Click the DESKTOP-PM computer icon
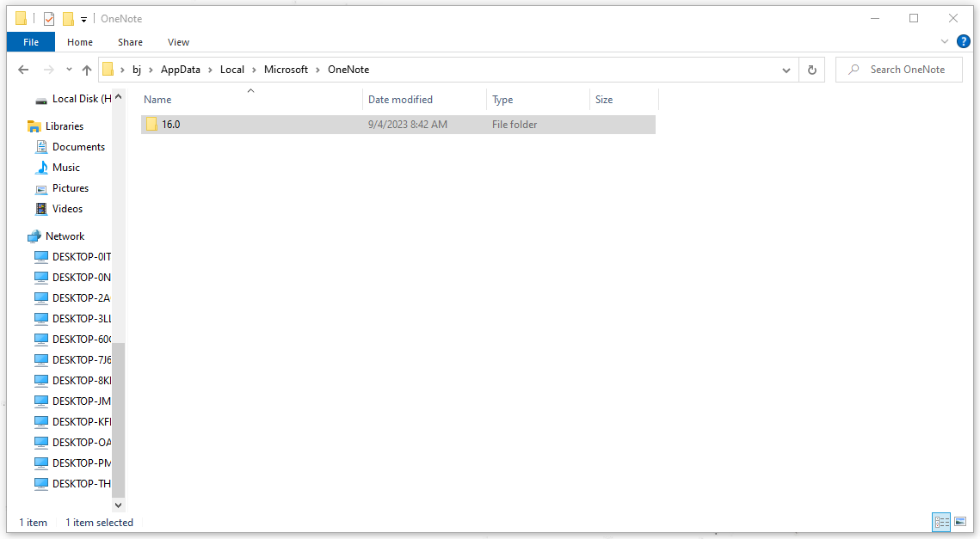The width and height of the screenshot is (980, 539). pyautogui.click(x=41, y=462)
